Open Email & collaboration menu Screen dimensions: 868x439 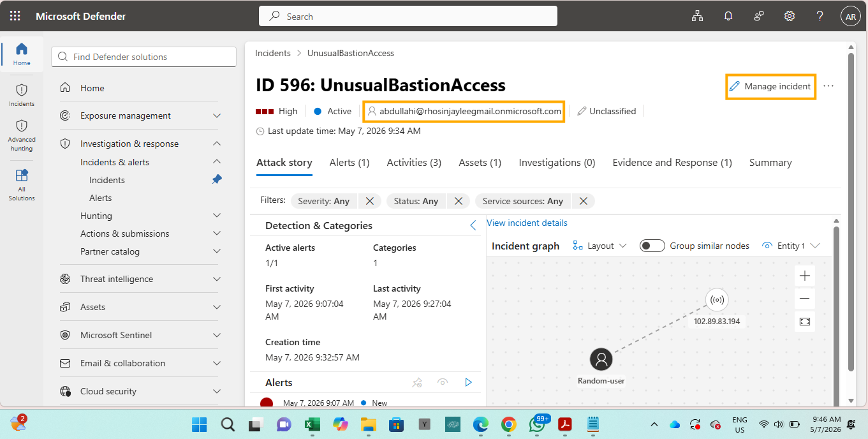click(x=140, y=363)
